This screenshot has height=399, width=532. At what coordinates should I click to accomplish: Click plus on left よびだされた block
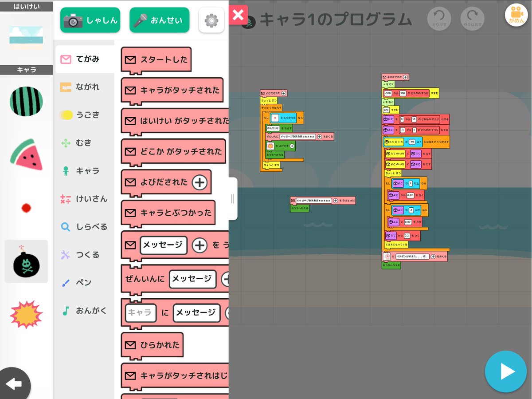pyautogui.click(x=284, y=93)
